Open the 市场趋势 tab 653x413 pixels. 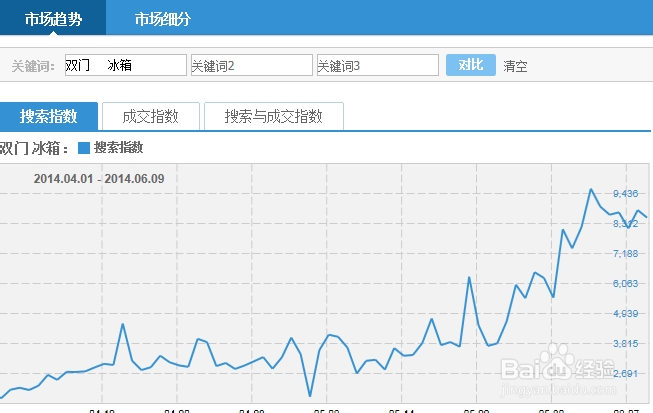(53, 17)
